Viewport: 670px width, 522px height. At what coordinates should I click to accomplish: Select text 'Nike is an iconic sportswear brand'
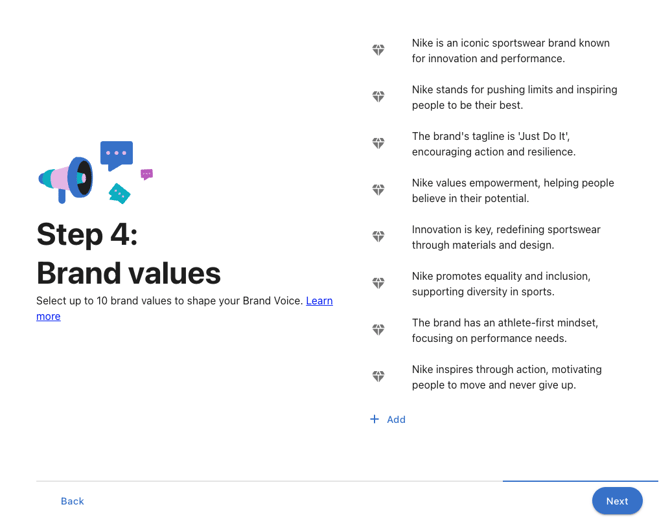tap(511, 51)
